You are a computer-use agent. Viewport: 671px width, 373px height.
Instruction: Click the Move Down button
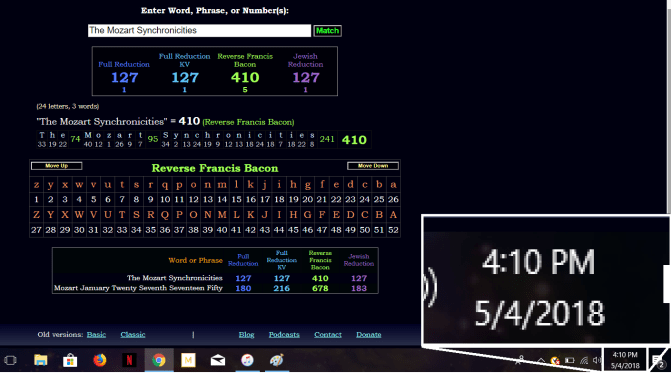(373, 166)
